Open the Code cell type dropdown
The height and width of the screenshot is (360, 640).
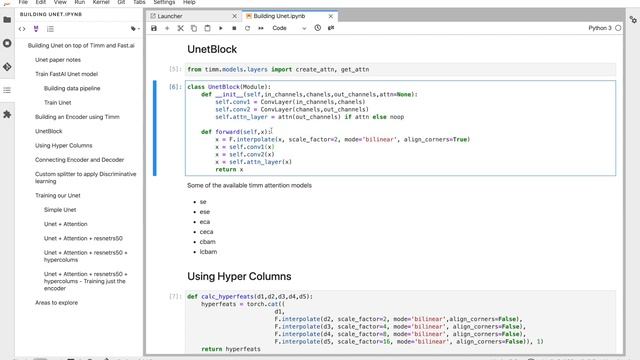pos(289,28)
